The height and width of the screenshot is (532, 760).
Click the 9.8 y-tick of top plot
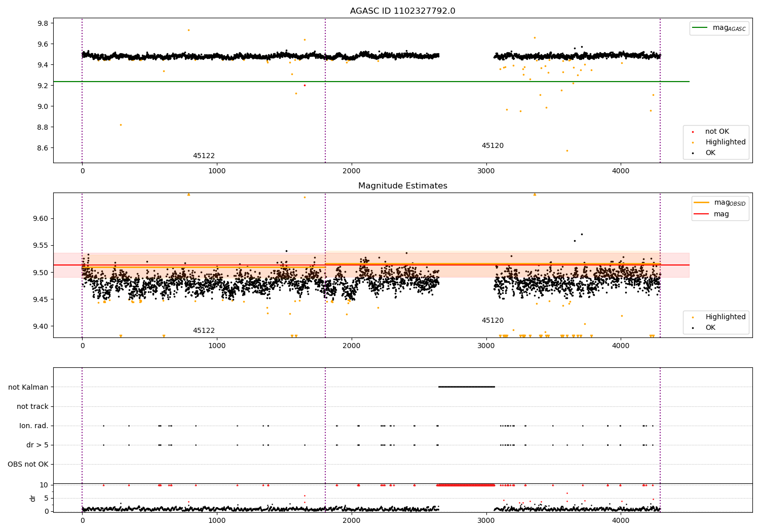click(43, 24)
